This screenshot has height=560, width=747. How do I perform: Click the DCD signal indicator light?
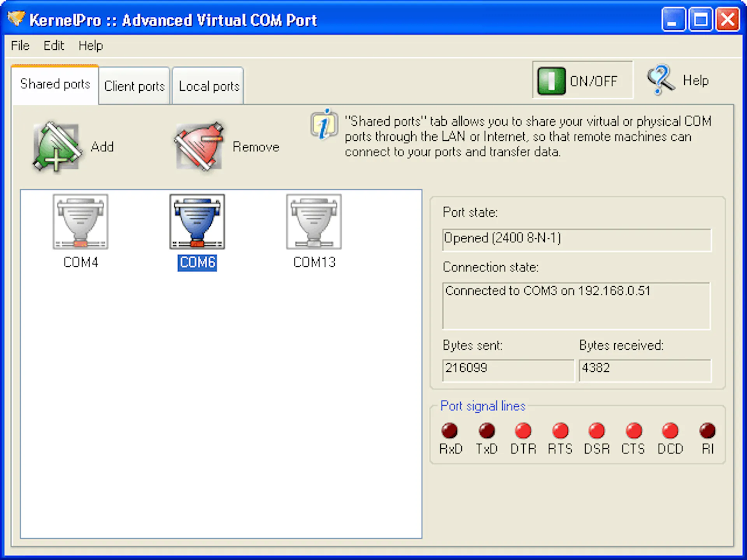click(x=670, y=430)
